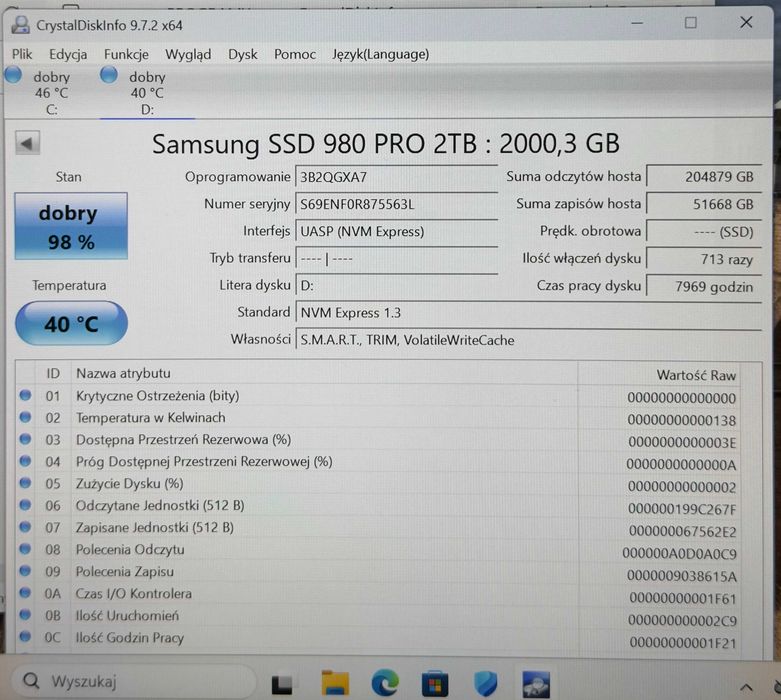The image size is (781, 700).
Task: Open File Explorer from the taskbar
Action: (x=335, y=683)
